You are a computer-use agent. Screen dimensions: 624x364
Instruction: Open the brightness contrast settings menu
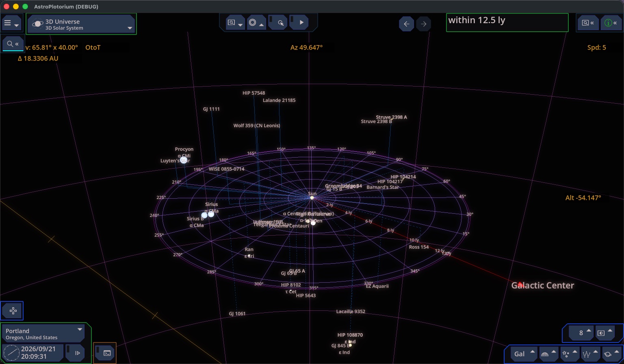point(604,333)
